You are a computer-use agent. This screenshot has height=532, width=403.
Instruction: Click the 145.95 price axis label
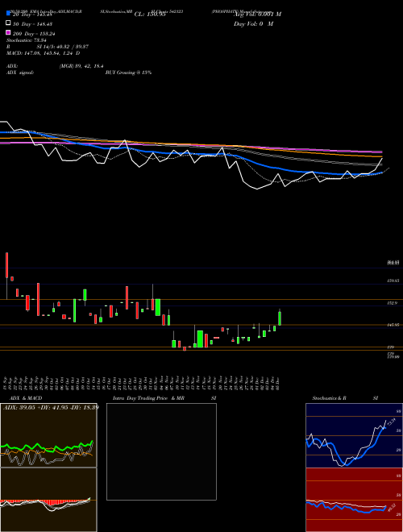[x=393, y=325]
